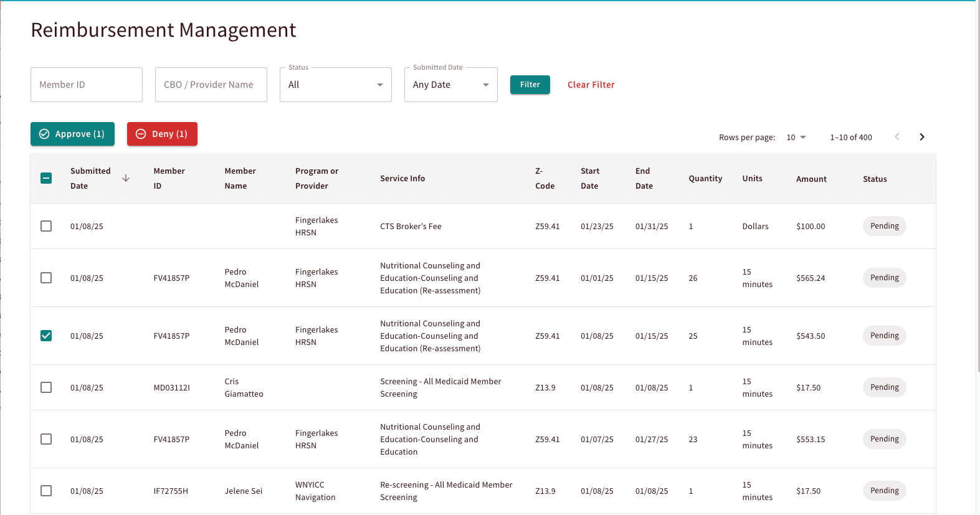Screen dimensions: 980x515
Task: Click the previous page chevron
Action: (x=897, y=137)
